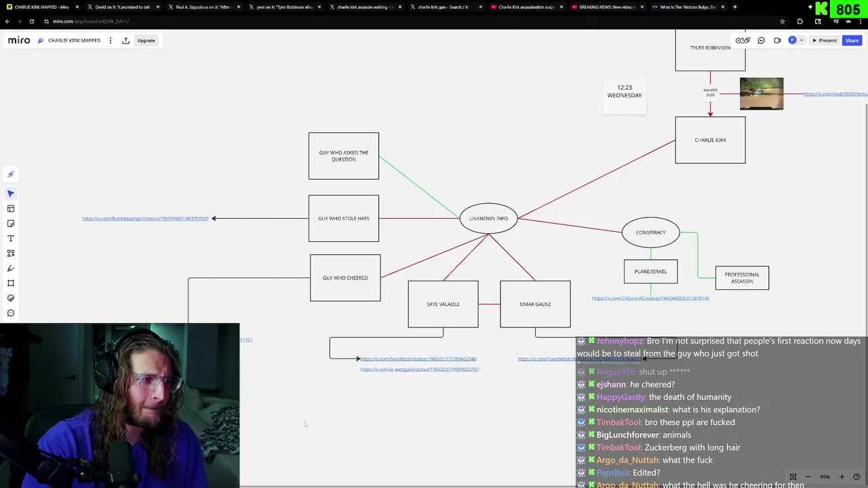Select the pen drawing tool
Screen dimensions: 868x488
click(11, 268)
